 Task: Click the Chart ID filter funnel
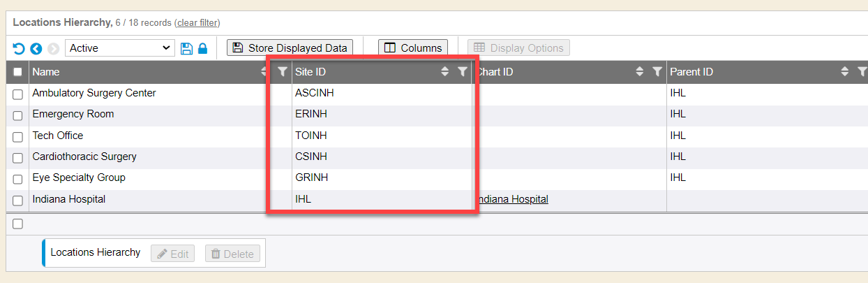click(x=657, y=71)
